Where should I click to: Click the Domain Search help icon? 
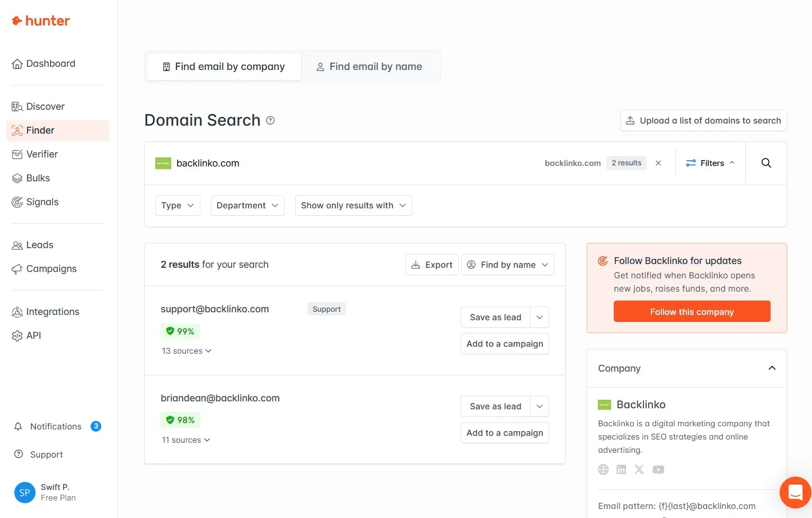tap(270, 120)
